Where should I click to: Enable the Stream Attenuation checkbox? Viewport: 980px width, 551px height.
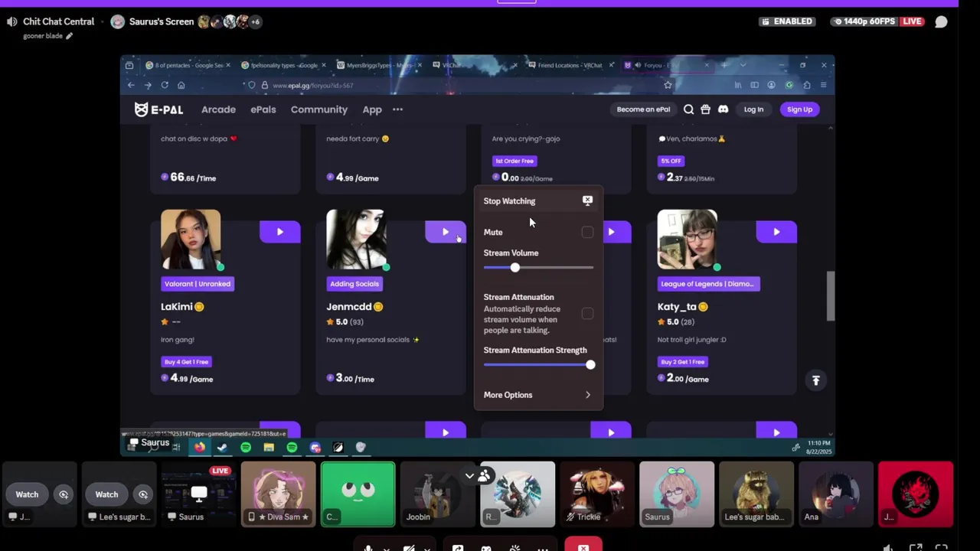(x=587, y=314)
